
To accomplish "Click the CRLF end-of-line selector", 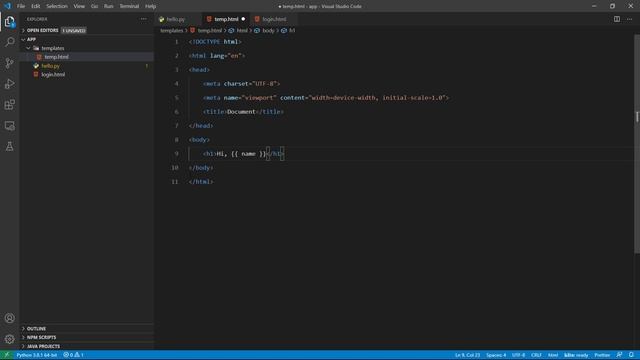I will [536, 355].
